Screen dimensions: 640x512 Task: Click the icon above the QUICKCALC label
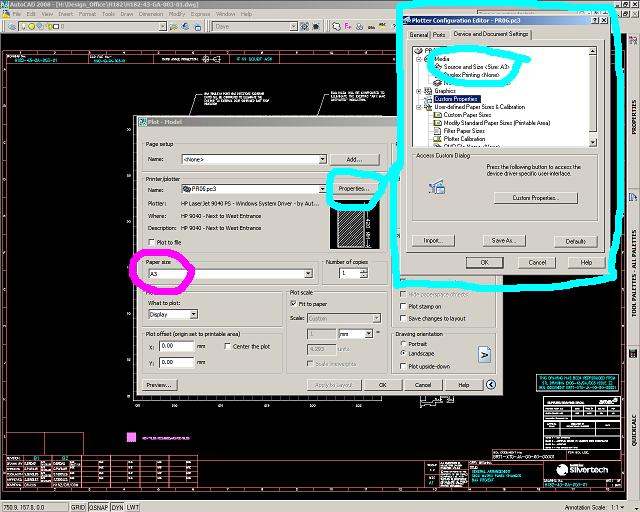(x=633, y=353)
